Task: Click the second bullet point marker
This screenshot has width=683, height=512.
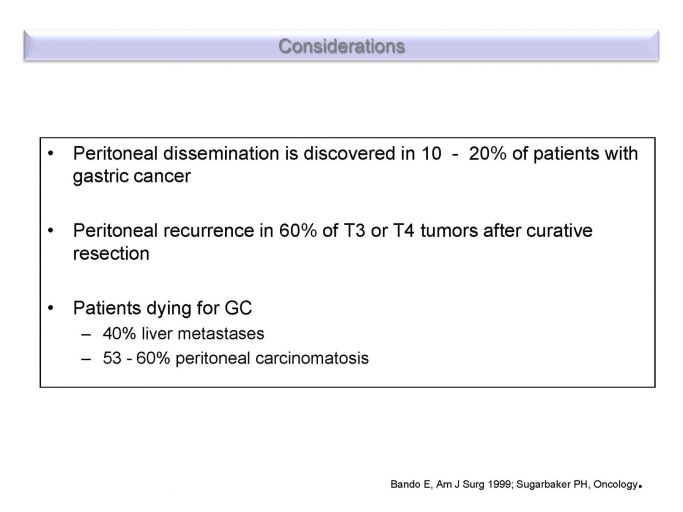Action: click(x=51, y=231)
